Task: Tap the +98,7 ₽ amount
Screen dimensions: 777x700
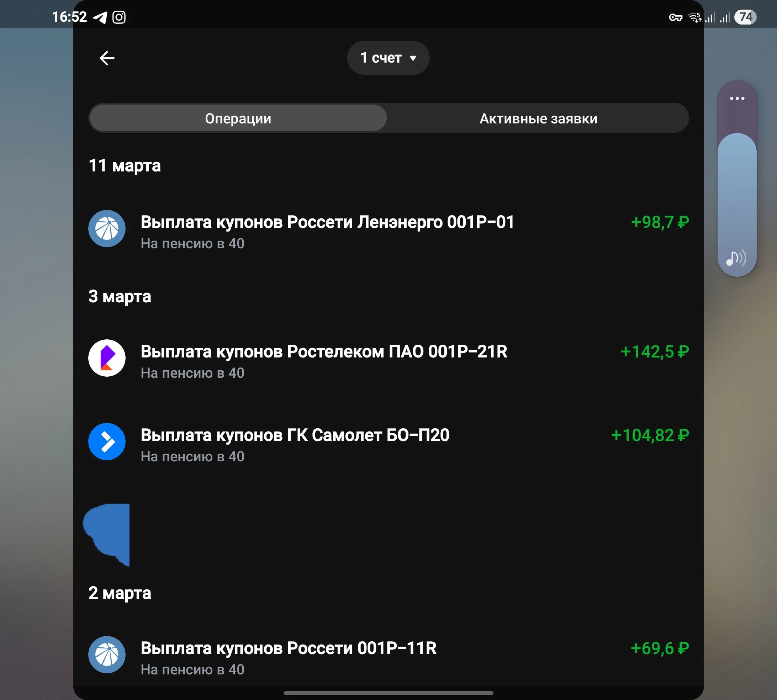Action: pyautogui.click(x=660, y=222)
